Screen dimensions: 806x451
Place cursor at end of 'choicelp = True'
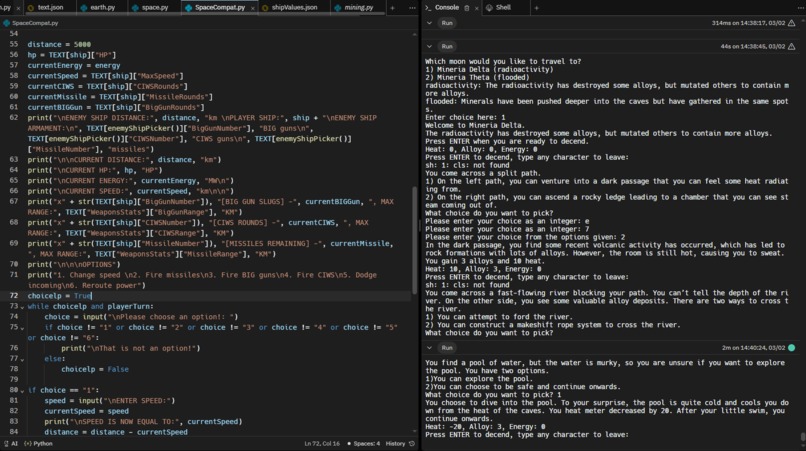(x=91, y=296)
